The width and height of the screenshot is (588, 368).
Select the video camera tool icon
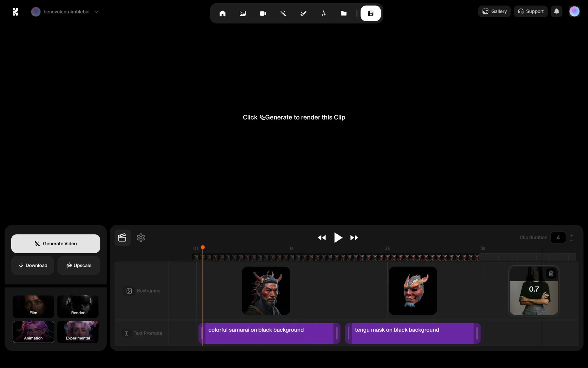(263, 13)
